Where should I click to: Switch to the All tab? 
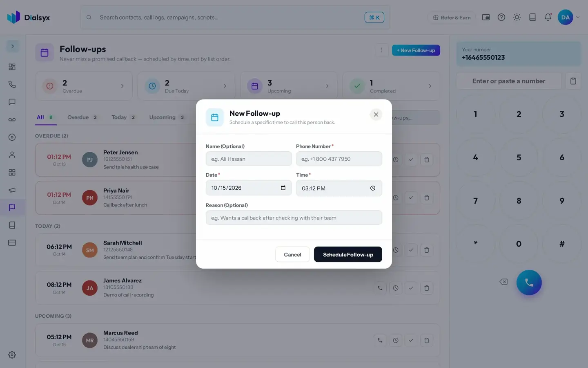point(46,117)
